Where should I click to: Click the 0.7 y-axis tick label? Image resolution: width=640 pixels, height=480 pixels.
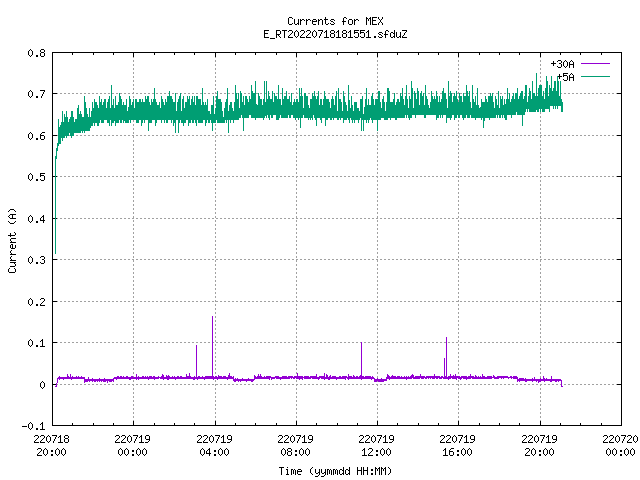point(36,94)
